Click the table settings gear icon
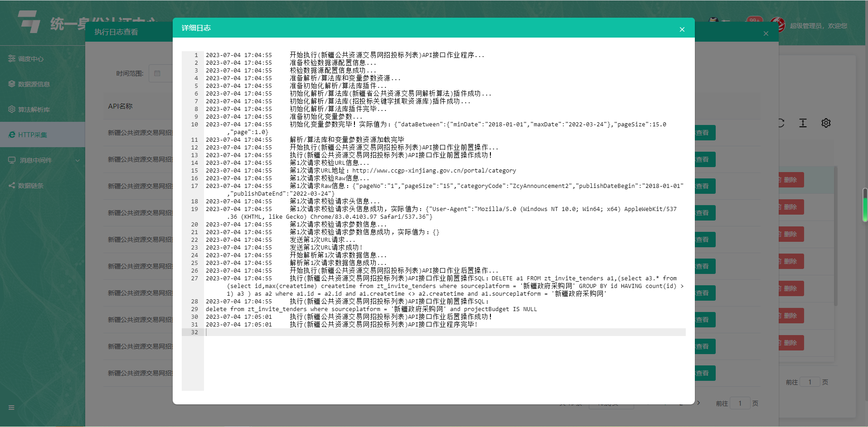The width and height of the screenshot is (868, 427). point(826,123)
